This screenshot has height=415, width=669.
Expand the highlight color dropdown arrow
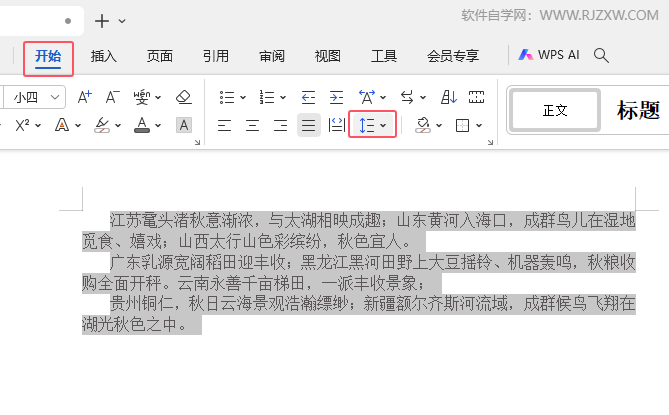pos(118,126)
